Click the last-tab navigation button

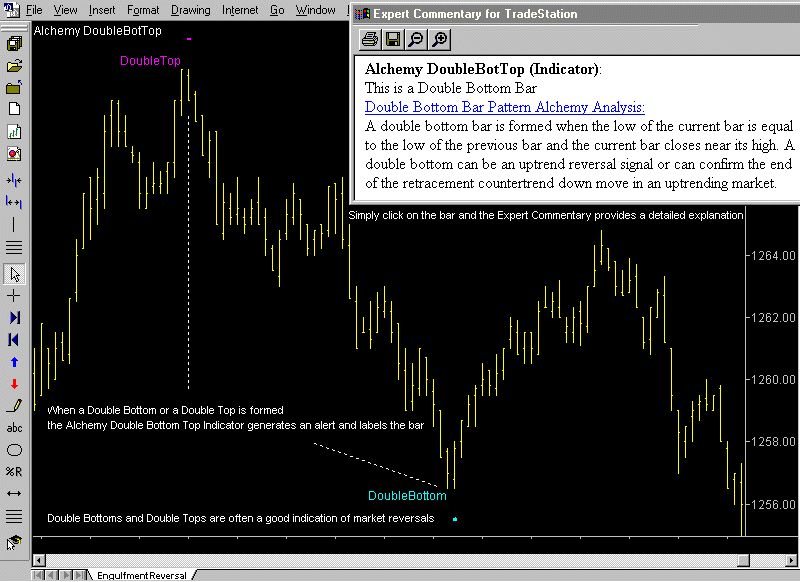coord(80,575)
